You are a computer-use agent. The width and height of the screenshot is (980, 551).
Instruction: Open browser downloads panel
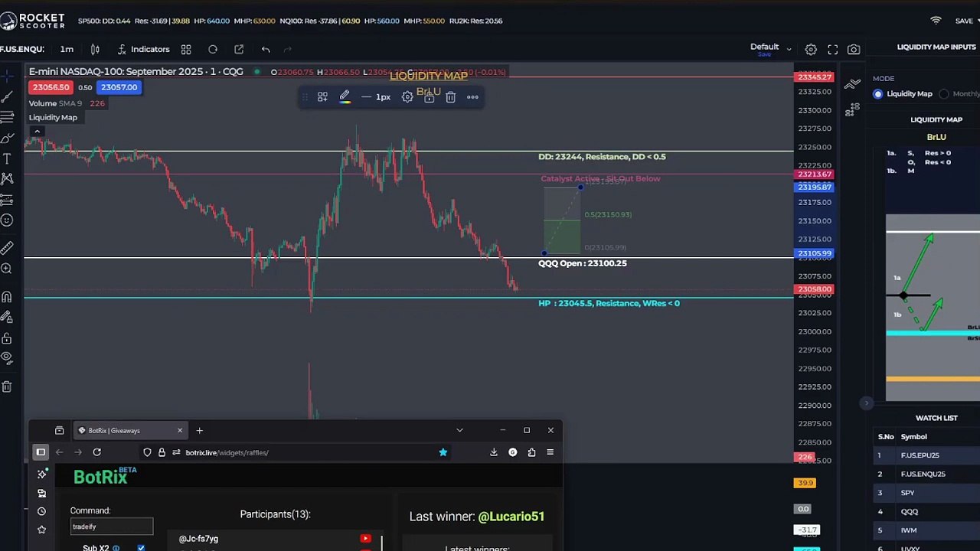click(494, 452)
